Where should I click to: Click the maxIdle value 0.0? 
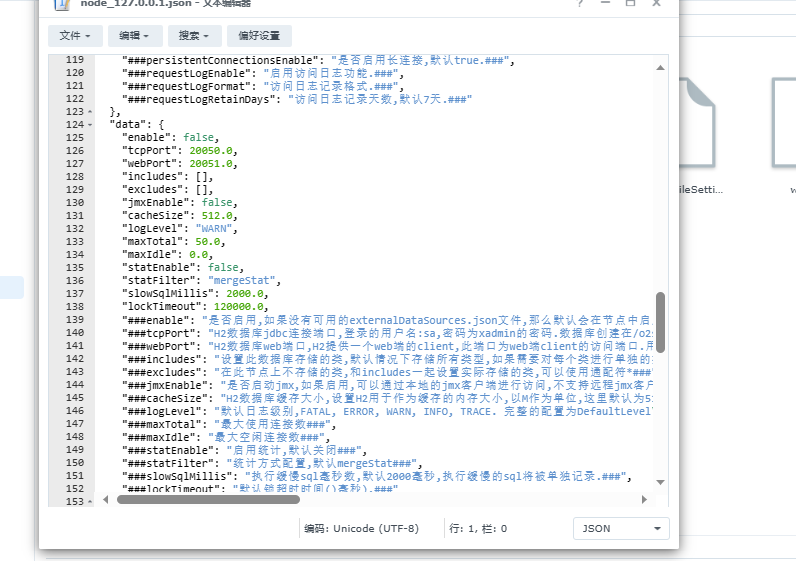(198, 255)
